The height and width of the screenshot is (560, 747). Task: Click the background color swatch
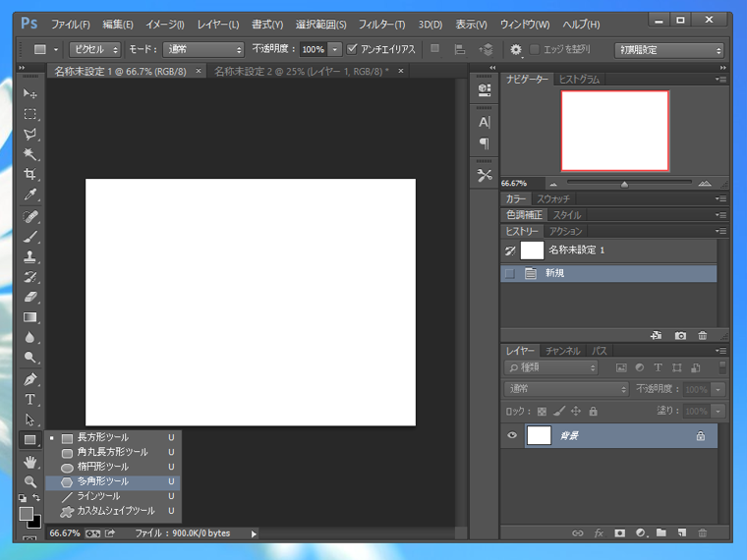point(35,523)
